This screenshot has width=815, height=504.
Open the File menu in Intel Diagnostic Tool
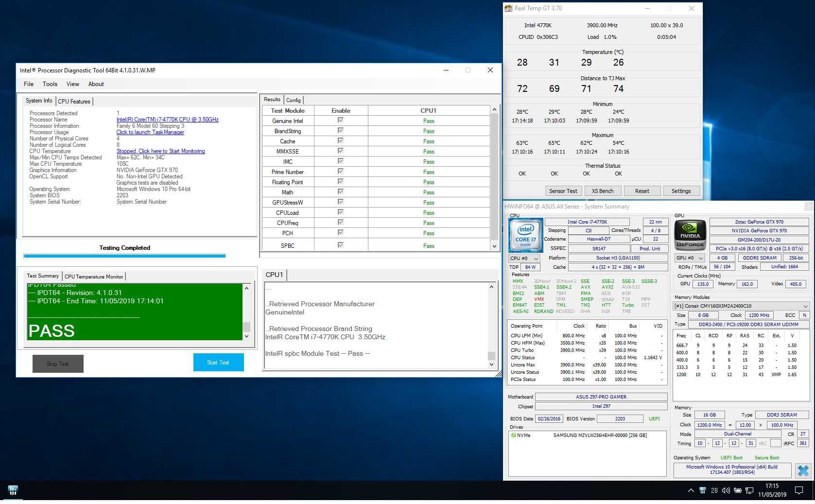29,84
